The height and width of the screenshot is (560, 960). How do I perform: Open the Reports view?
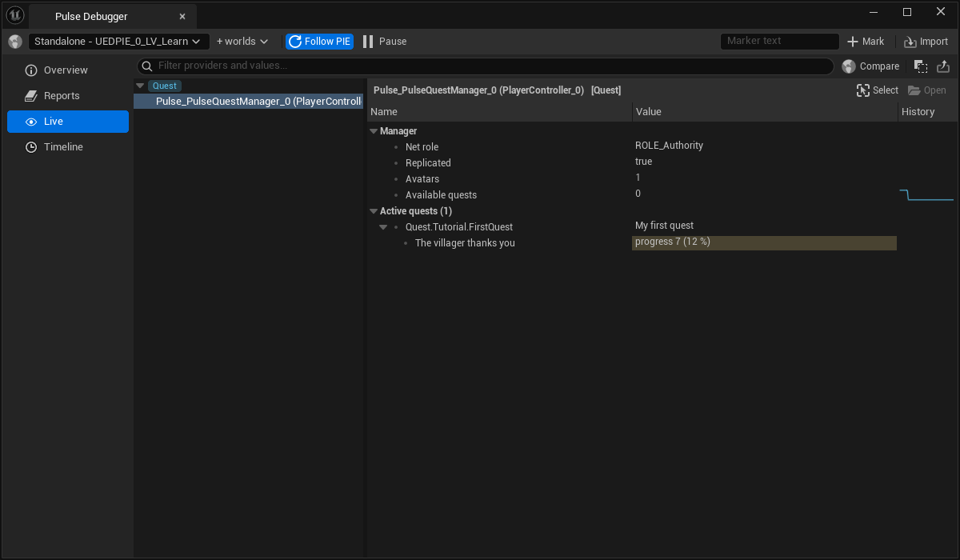[68, 96]
